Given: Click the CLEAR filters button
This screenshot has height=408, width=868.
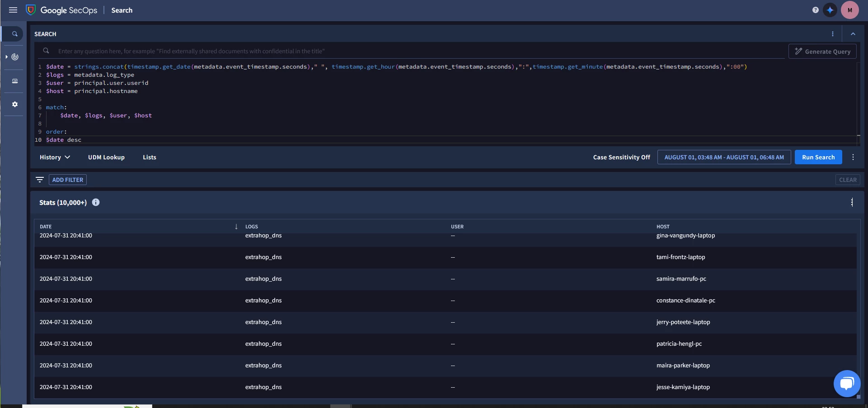Looking at the screenshot, I should coord(848,180).
